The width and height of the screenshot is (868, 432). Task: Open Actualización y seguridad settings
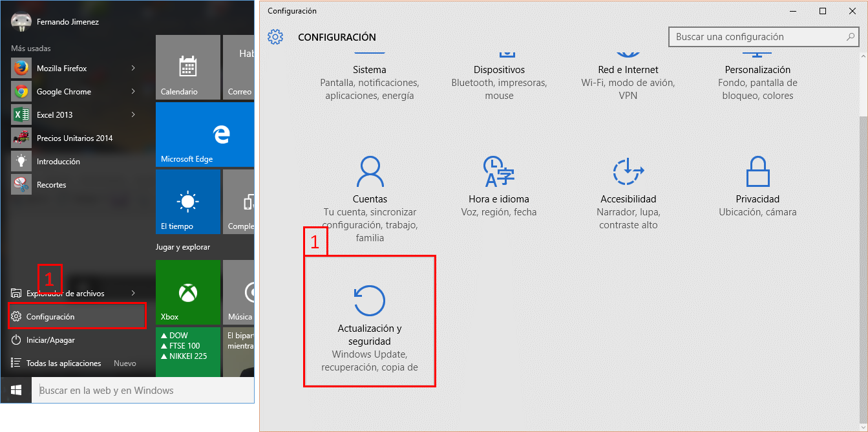tap(370, 321)
